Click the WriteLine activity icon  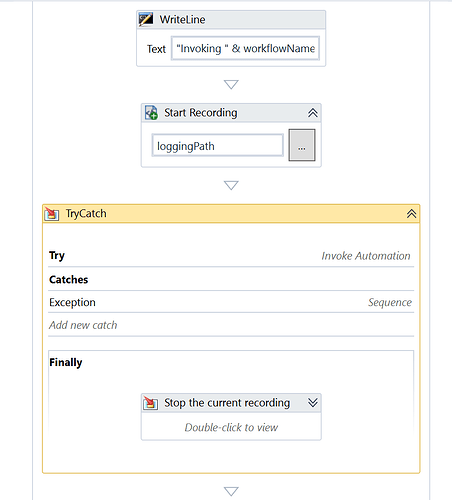[146, 19]
